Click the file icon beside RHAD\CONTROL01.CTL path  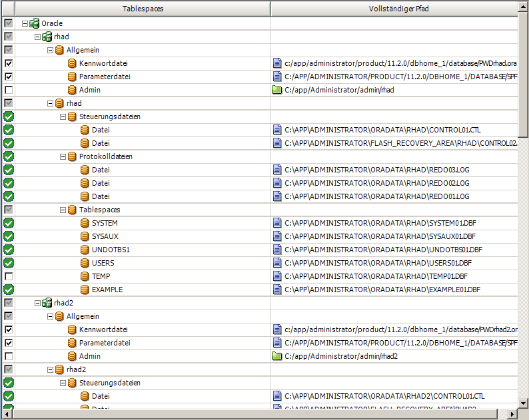(277, 130)
